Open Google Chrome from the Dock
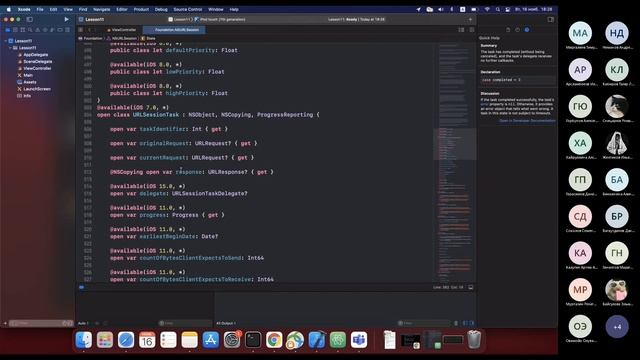 [274, 340]
